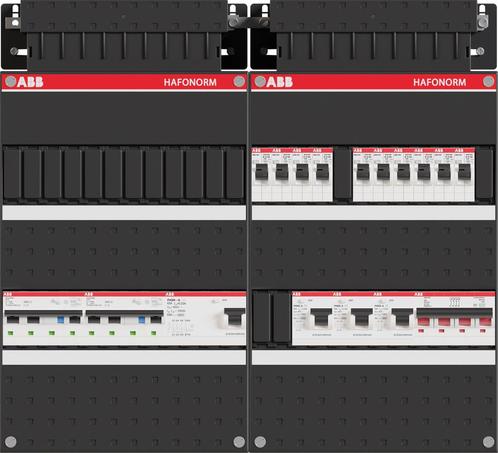The height and width of the screenshot is (453, 498).
Task: Toggle first of three RCD levers, right panel
Action: pos(321,317)
